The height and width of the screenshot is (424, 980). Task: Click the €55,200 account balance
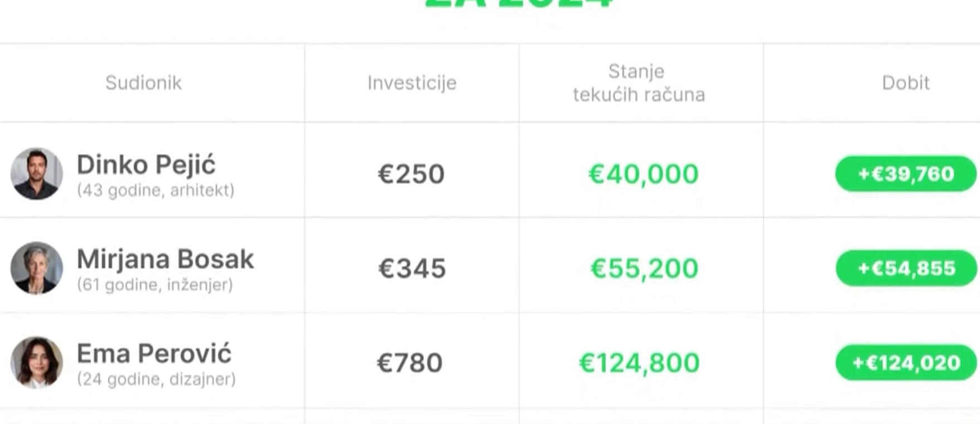[x=644, y=269]
